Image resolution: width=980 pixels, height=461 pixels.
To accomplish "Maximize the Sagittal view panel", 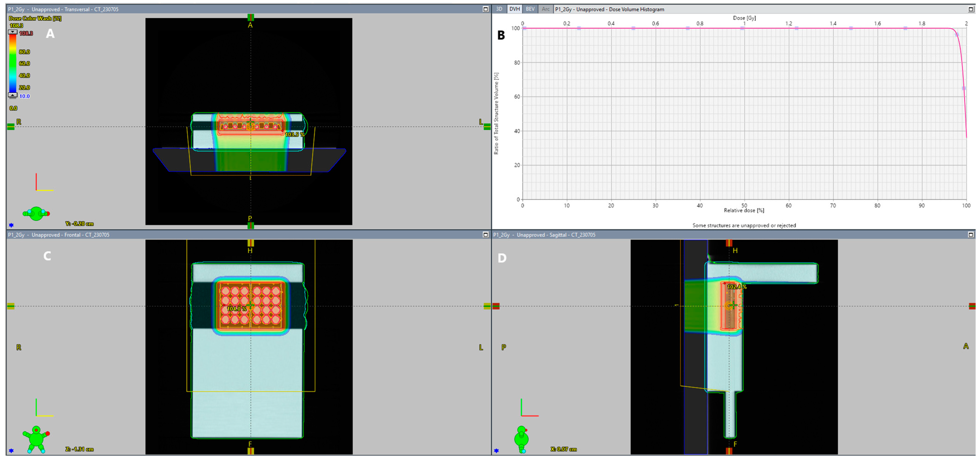I will pyautogui.click(x=971, y=235).
